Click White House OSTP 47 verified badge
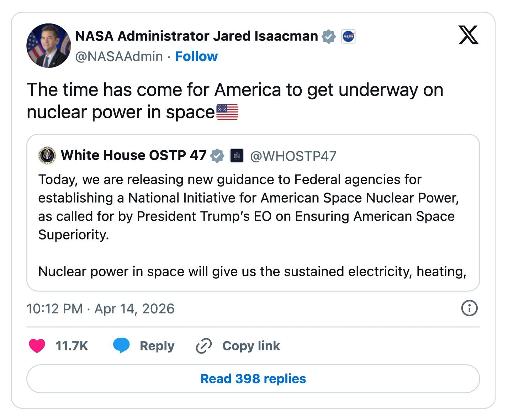 point(217,156)
